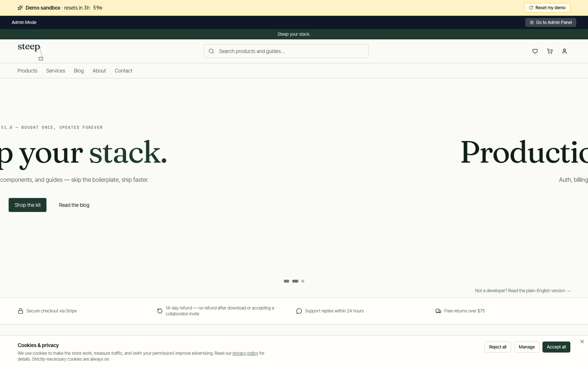Dismiss the cookie banner with the X
Screen dimensions: 588x368
pos(582,342)
